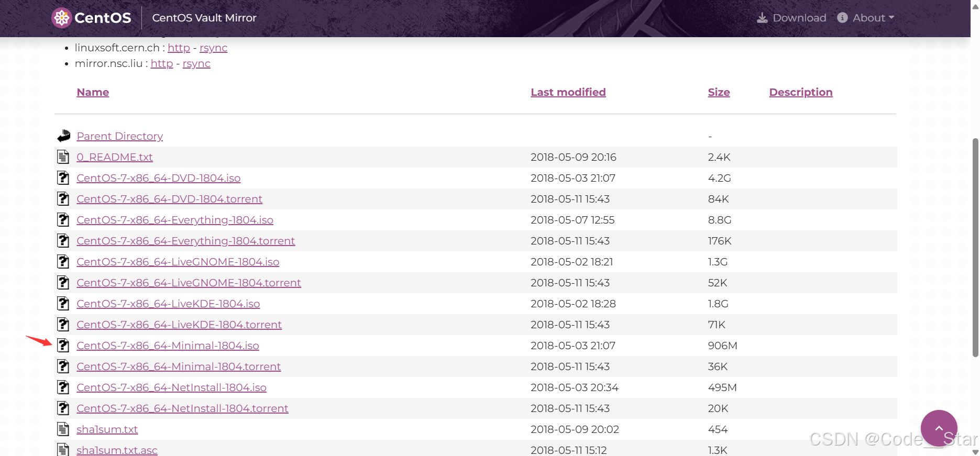
Task: Click the icon beside LiveGNOME-1804.torrent
Action: click(x=63, y=283)
